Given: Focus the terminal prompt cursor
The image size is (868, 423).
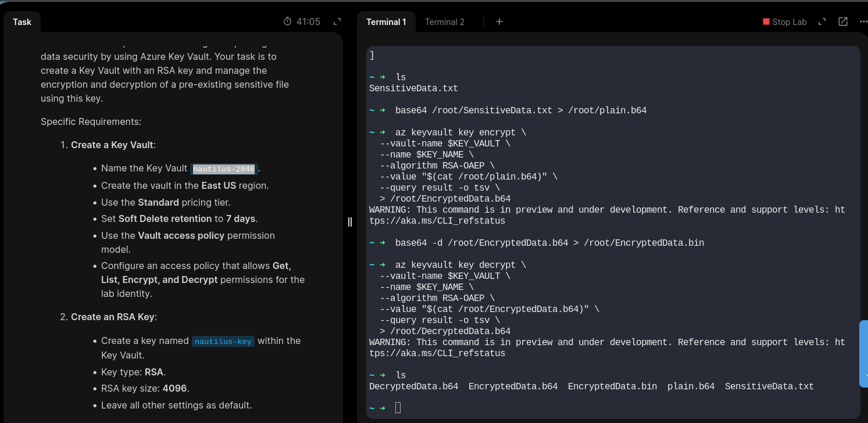Looking at the screenshot, I should coord(398,408).
